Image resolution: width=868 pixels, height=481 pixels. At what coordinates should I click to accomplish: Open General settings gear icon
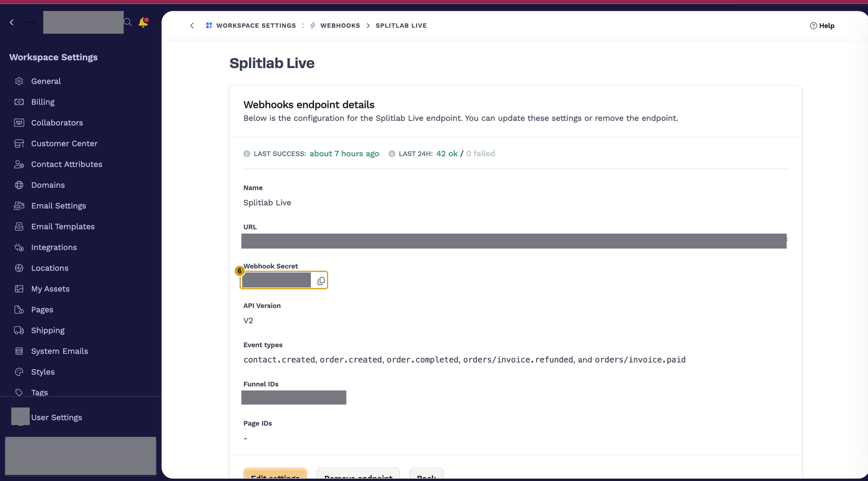tap(19, 81)
